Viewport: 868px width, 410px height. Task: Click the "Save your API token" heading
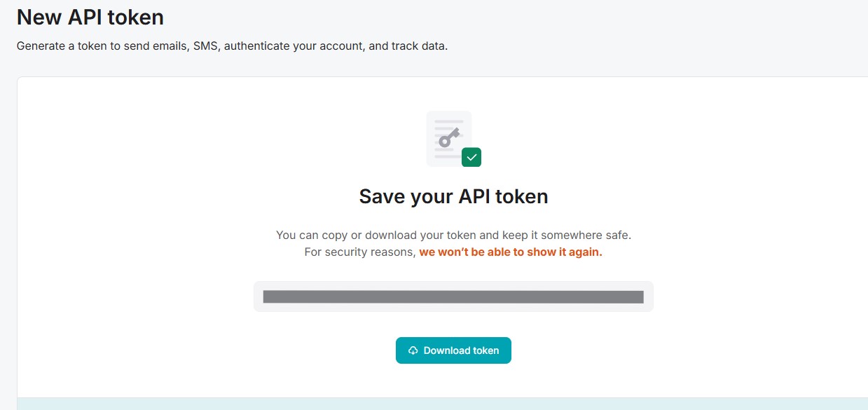click(x=453, y=196)
